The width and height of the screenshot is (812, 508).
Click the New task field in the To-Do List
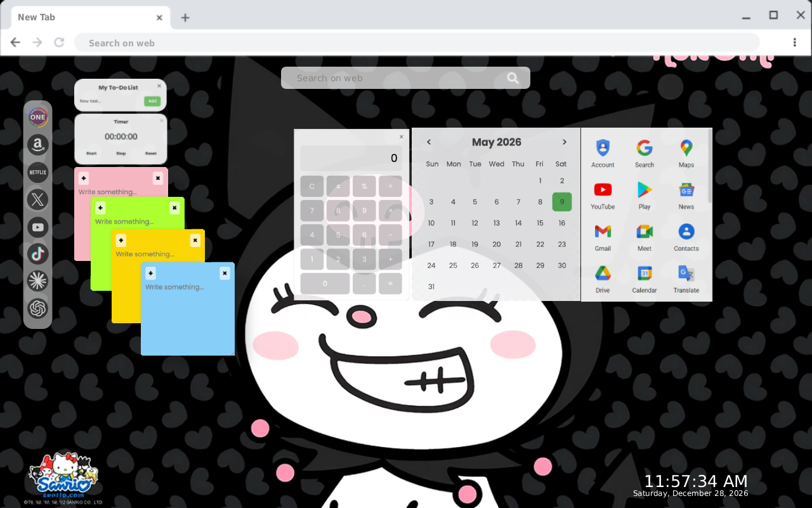pyautogui.click(x=110, y=101)
